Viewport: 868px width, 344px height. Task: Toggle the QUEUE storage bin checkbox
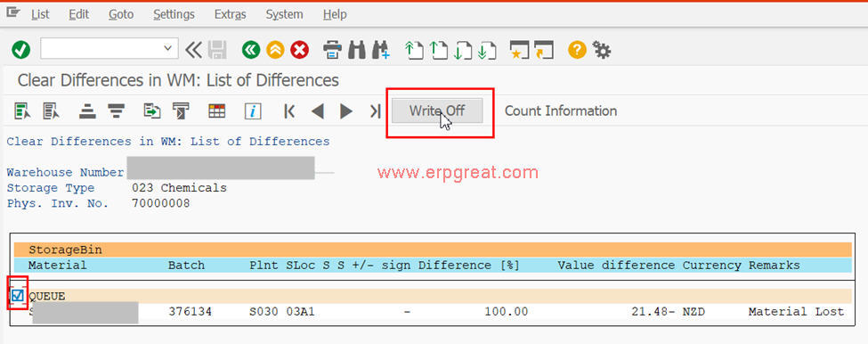[x=18, y=296]
